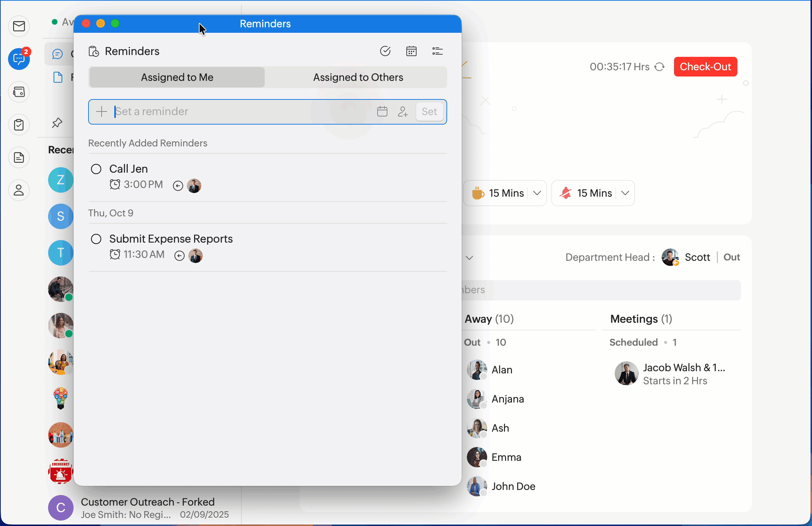This screenshot has height=526, width=812.
Task: Click the assign user icon in reminder input
Action: point(403,111)
